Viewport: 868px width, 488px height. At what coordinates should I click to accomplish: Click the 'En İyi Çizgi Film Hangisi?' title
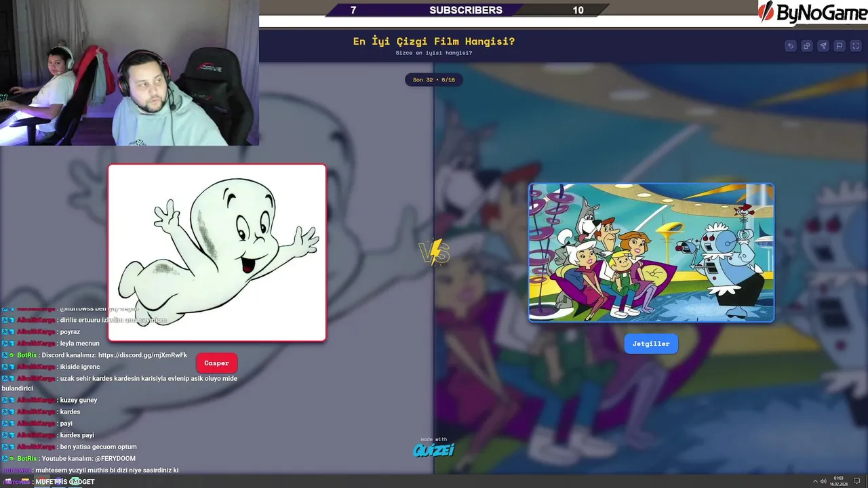point(434,41)
